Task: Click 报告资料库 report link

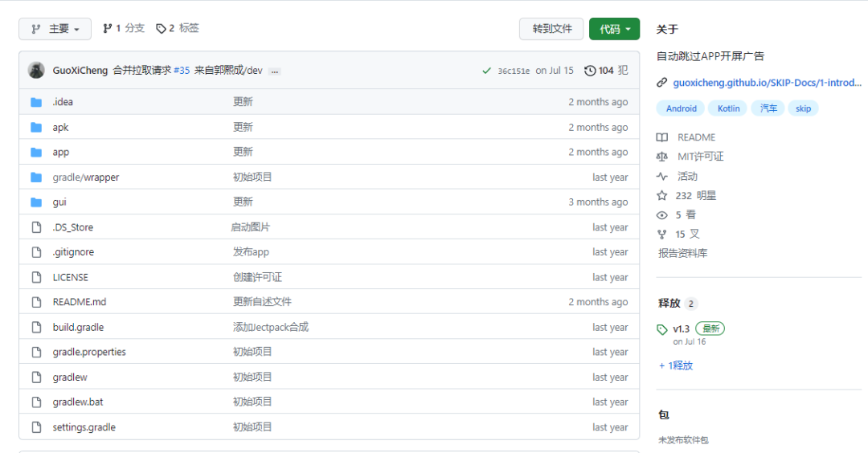Action: 682,253
